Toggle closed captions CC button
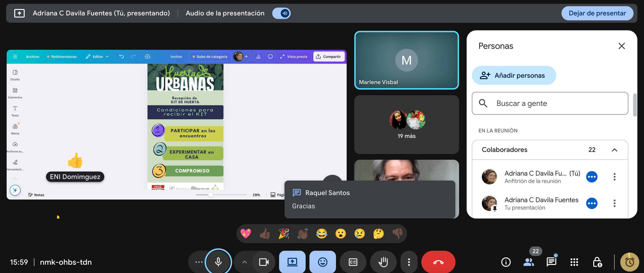The width and height of the screenshot is (644, 273). [353, 262]
